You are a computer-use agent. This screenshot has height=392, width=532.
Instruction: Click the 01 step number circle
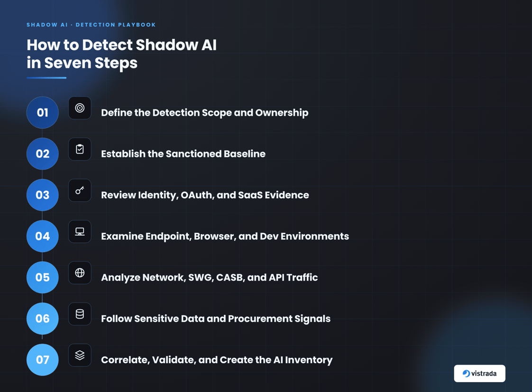[42, 113]
